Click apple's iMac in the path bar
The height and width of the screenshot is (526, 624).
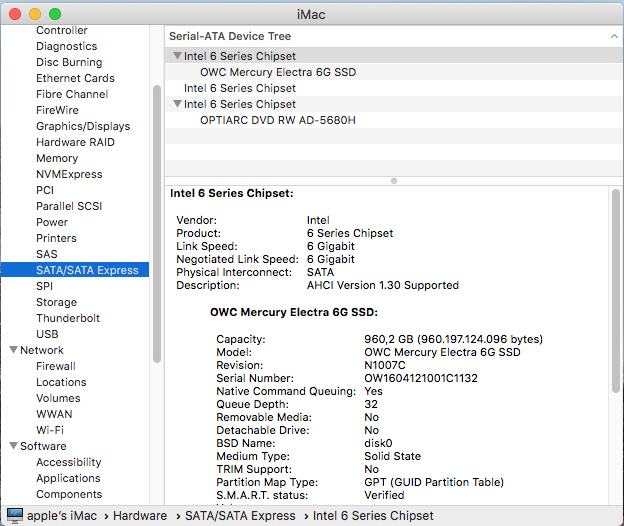click(x=61, y=516)
